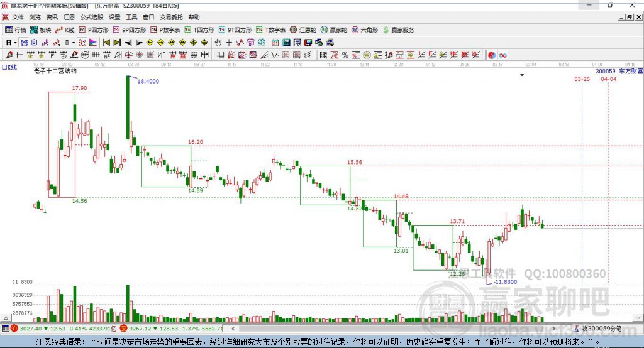Click the 03-25 date marker label
This screenshot has width=644, height=348.
click(582, 79)
